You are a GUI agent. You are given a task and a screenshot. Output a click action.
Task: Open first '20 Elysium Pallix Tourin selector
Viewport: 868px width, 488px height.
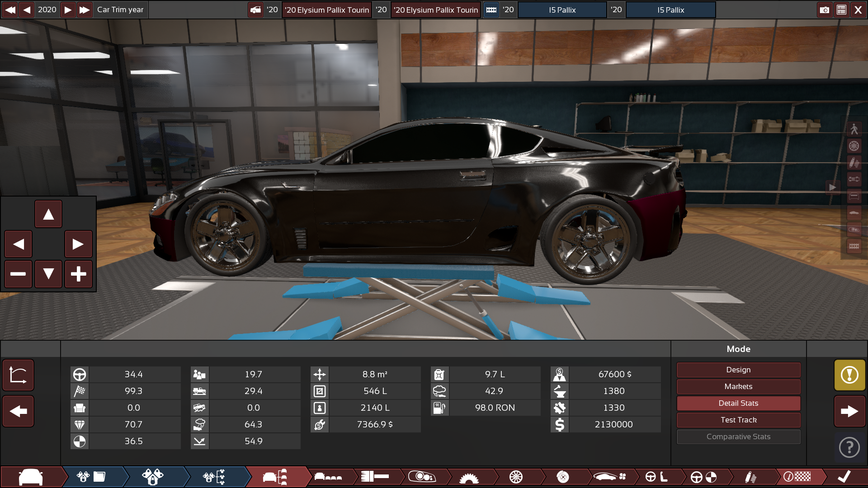point(327,9)
